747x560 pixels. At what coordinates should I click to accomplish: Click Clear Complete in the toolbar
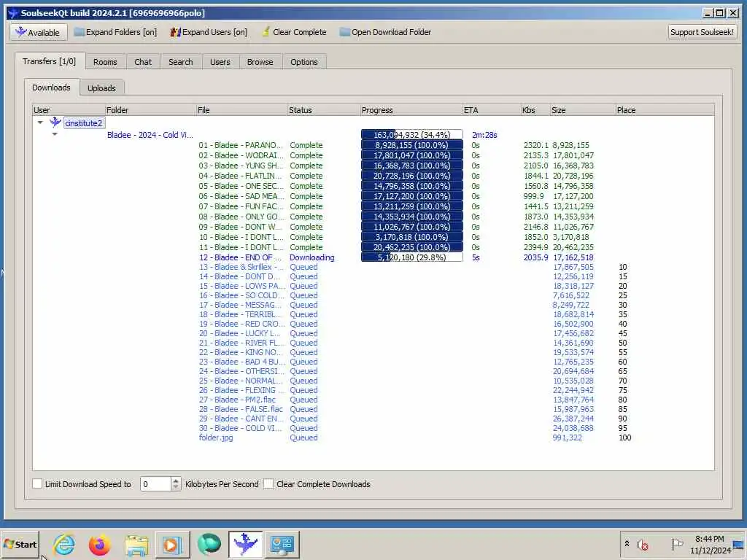point(294,32)
